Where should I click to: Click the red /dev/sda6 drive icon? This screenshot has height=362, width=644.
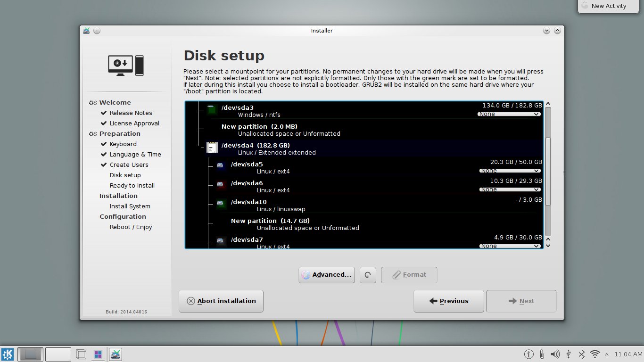[x=221, y=185]
